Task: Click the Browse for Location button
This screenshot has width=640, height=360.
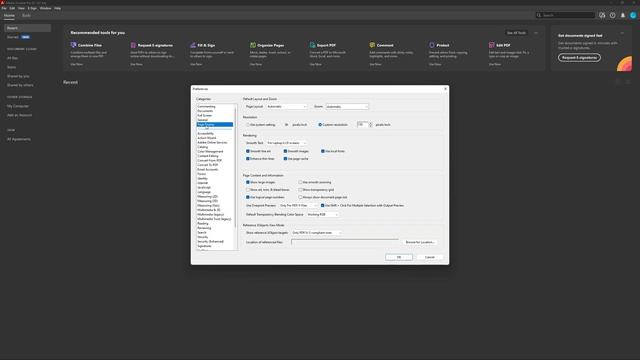Action: [420, 242]
